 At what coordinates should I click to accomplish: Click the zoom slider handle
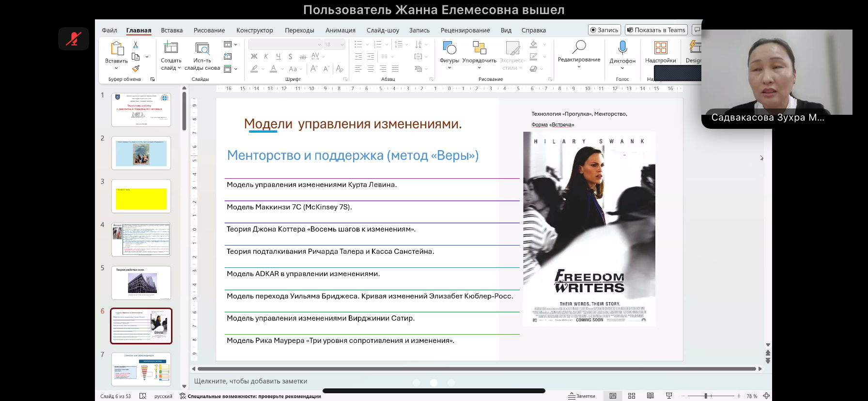[x=706, y=396]
